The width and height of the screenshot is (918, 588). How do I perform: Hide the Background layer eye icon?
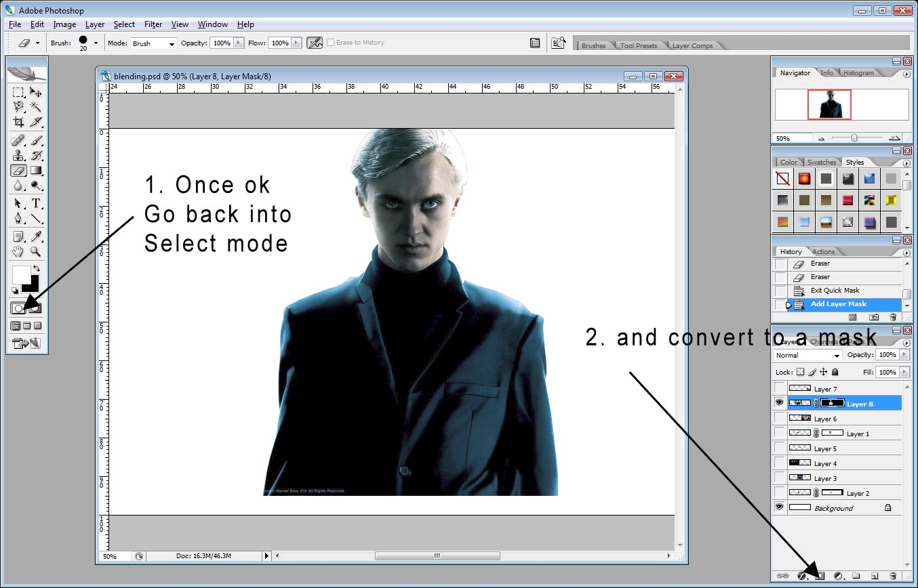(x=780, y=507)
